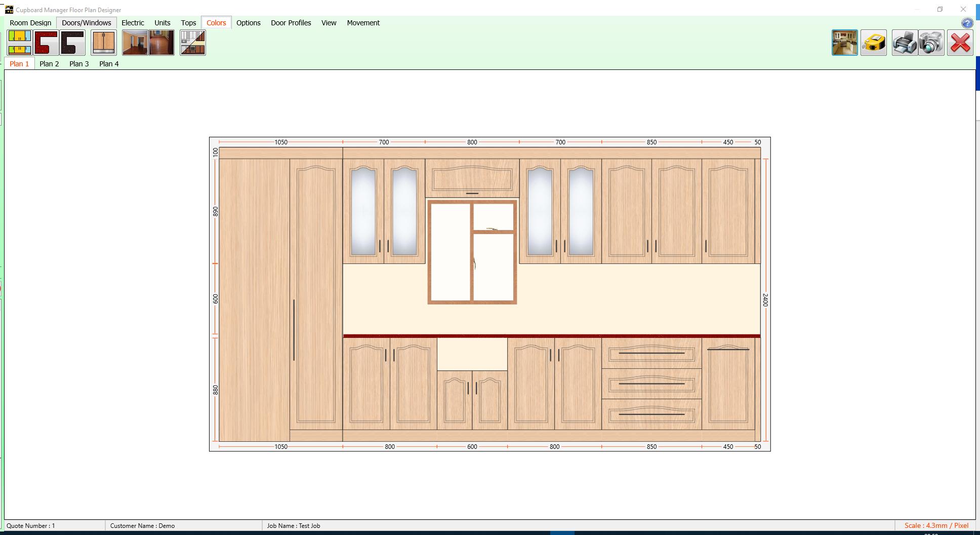Click the wooden cabinet door color icon
Screen dimensions: 980x535
(104, 43)
